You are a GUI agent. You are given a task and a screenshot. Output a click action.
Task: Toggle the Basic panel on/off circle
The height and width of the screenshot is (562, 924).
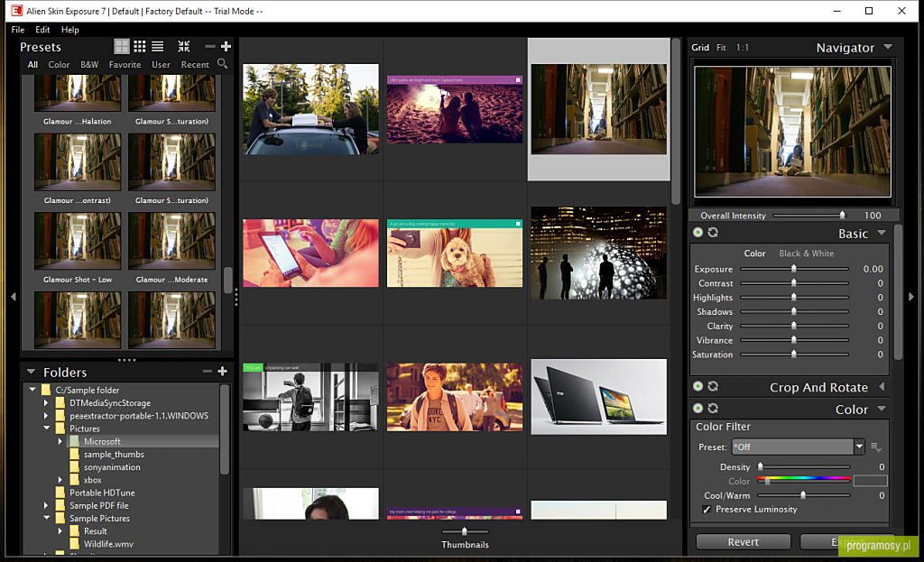(x=698, y=233)
